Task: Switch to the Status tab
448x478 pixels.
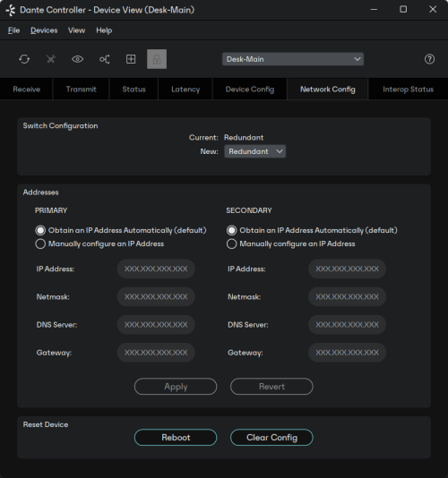Action: (134, 90)
